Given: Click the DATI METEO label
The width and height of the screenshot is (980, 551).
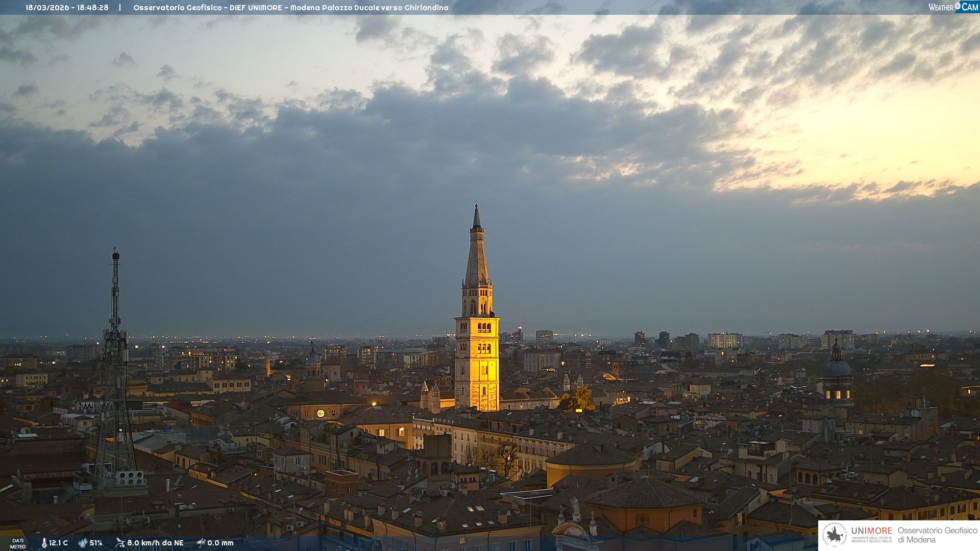Looking at the screenshot, I should point(18,543).
